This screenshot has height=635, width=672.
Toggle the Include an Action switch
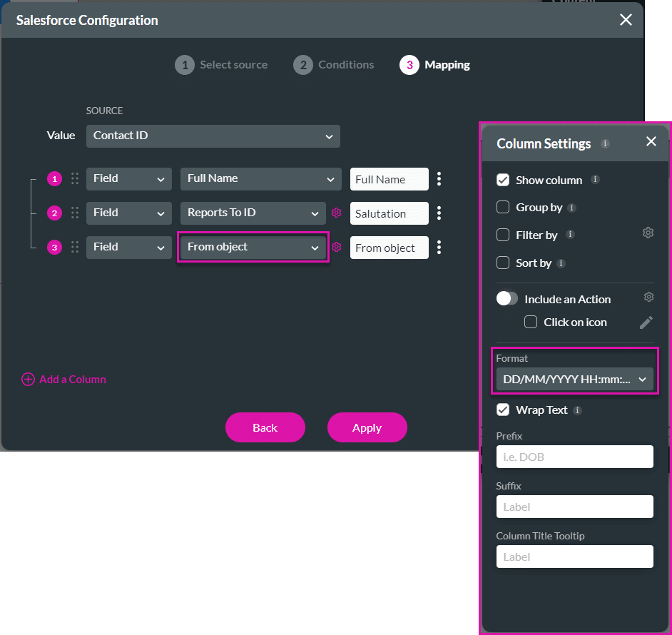point(507,299)
